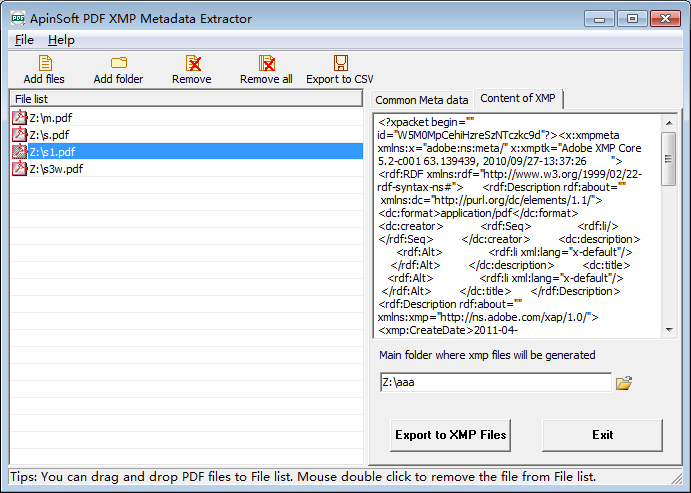Image resolution: width=691 pixels, height=493 pixels.
Task: Click Export to XMP Files button
Action: point(450,435)
